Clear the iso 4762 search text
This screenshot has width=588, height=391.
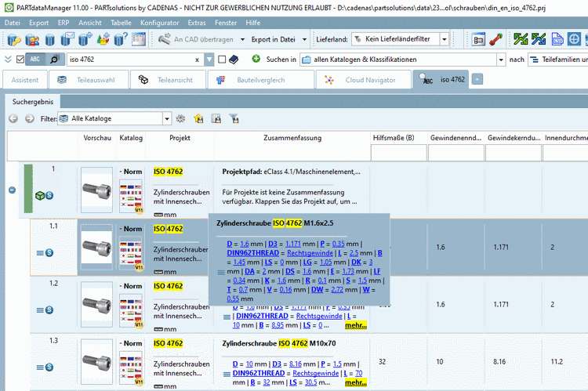pos(197,60)
